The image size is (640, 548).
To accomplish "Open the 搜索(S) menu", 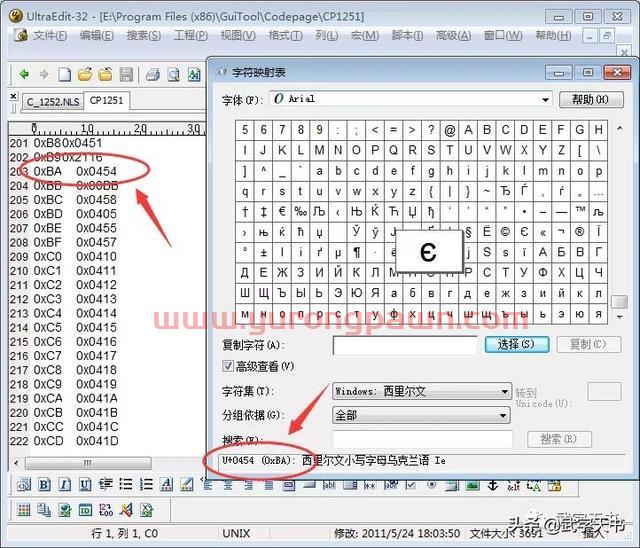I will coord(143,35).
